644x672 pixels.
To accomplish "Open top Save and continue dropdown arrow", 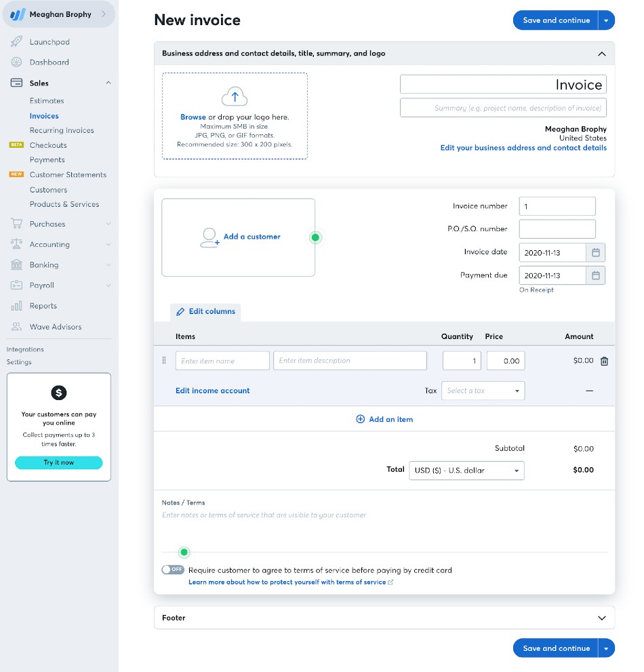I will point(606,20).
